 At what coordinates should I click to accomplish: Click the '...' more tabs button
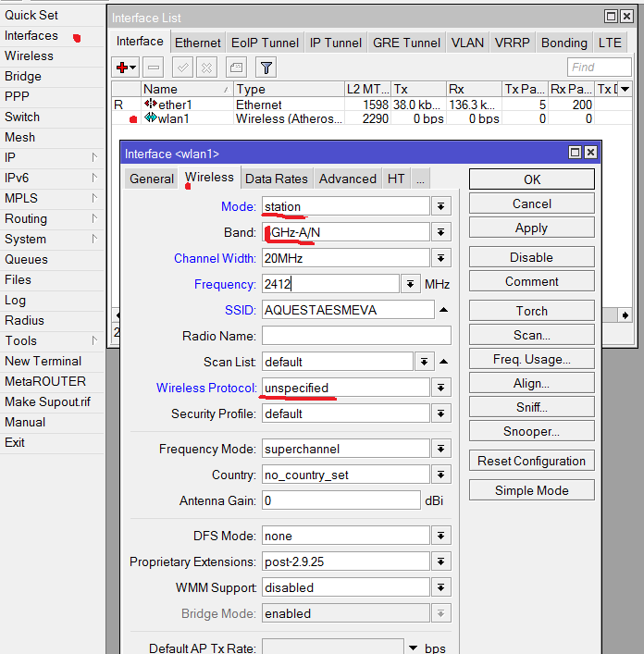420,179
